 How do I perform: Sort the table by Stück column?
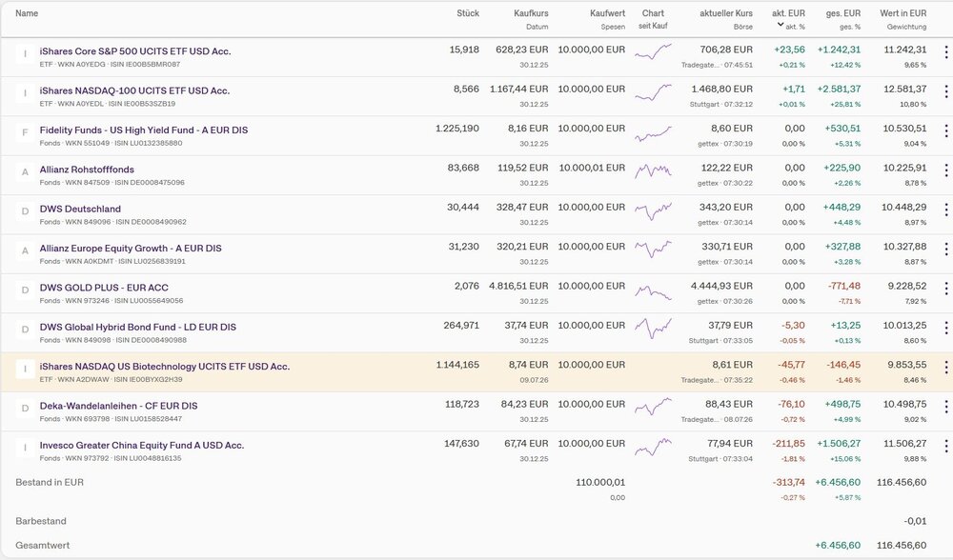point(468,12)
